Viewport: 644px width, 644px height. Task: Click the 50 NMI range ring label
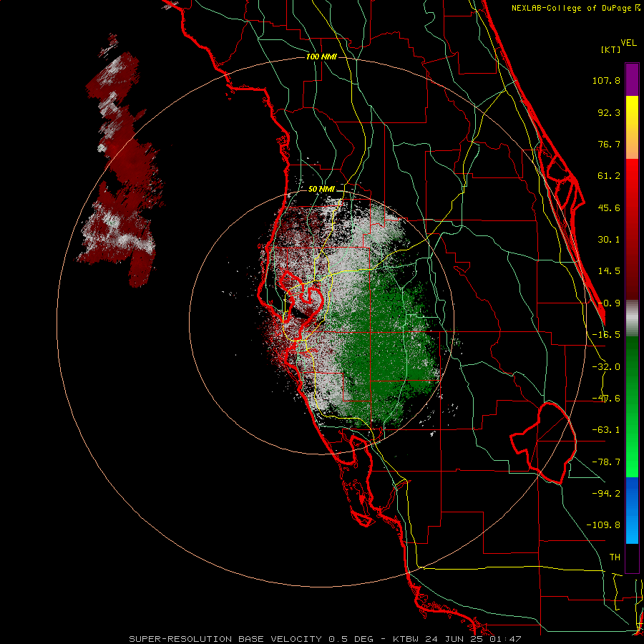[321, 190]
